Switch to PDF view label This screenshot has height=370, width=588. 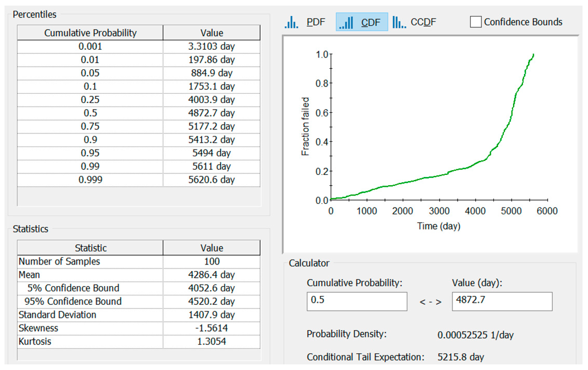[x=316, y=22]
